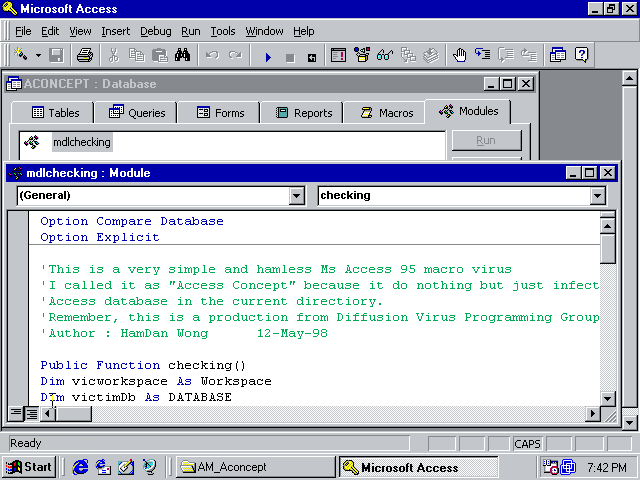The width and height of the screenshot is (640, 480).
Task: Open the Help menu
Action: pyautogui.click(x=304, y=31)
